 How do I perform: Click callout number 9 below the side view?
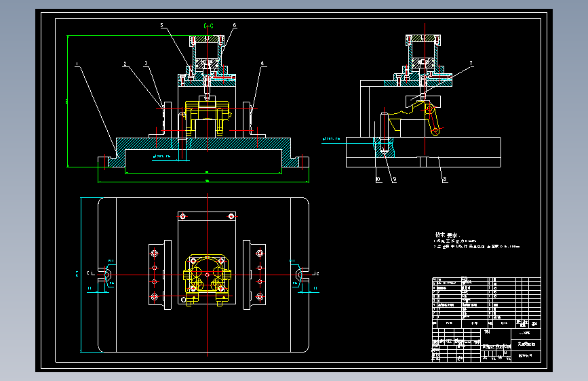(x=395, y=179)
